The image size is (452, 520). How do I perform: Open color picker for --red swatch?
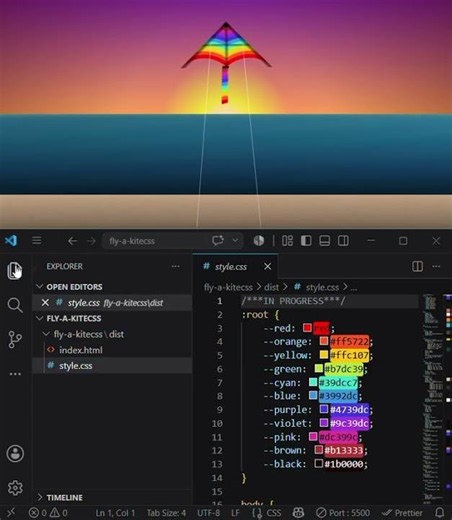[x=307, y=328]
